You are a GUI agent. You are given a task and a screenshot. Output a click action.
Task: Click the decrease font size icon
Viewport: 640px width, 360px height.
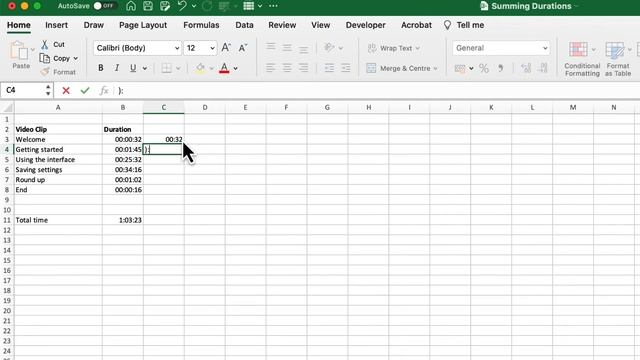pos(243,48)
